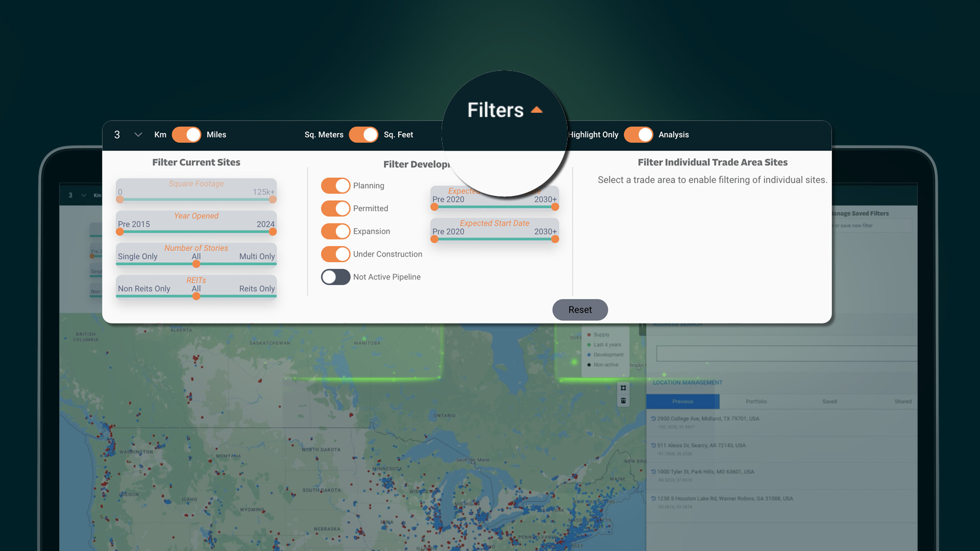Click the Reset button in filters panel

point(579,310)
